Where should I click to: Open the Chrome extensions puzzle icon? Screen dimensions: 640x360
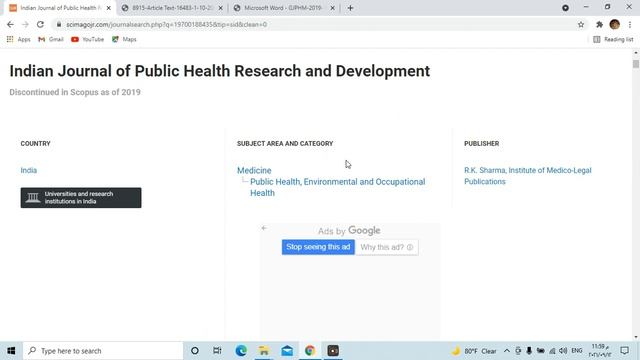coord(599,24)
